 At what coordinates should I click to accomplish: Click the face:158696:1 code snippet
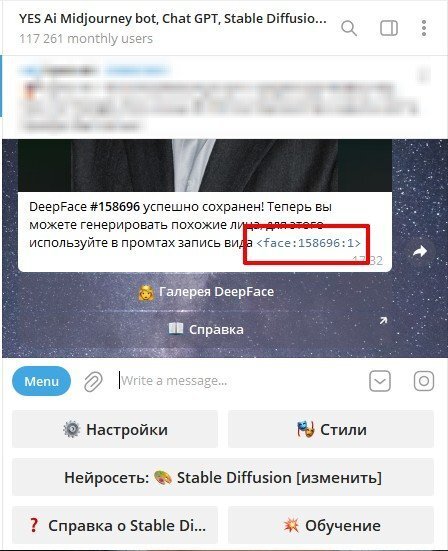point(309,243)
